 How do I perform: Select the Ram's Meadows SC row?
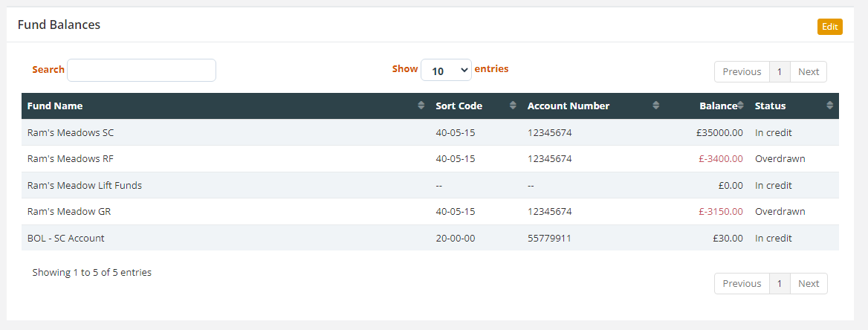430,132
